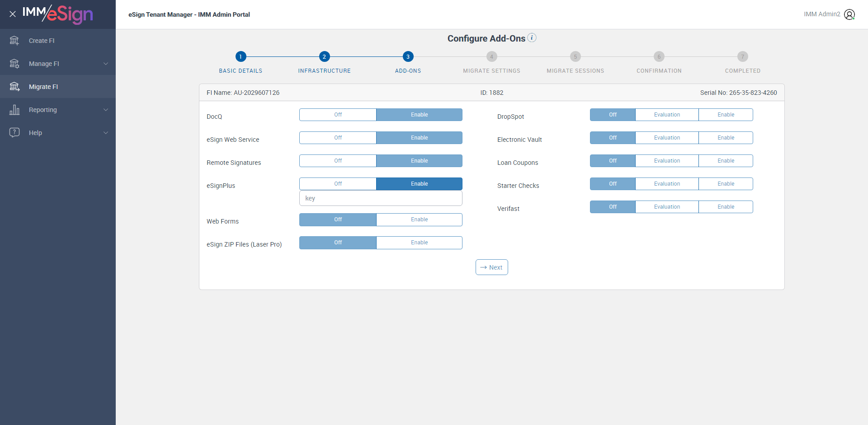Click the INFRASTRUCTURE step label

tap(324, 71)
